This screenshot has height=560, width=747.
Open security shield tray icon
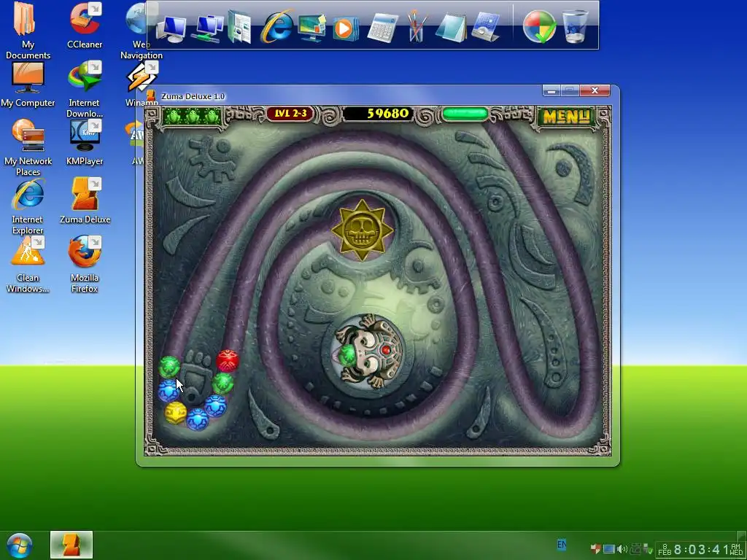point(595,549)
